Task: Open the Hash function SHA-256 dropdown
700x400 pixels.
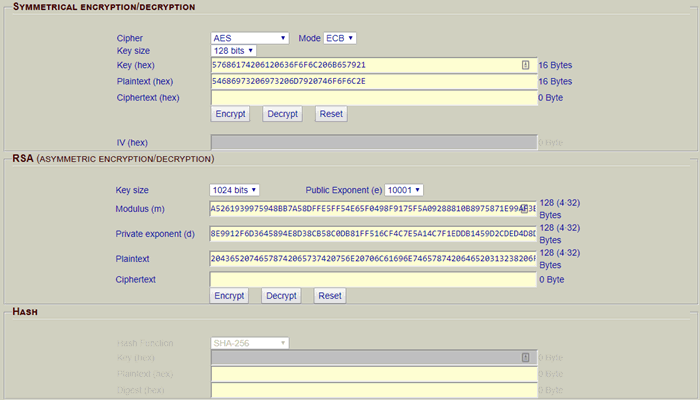Action: (x=250, y=343)
